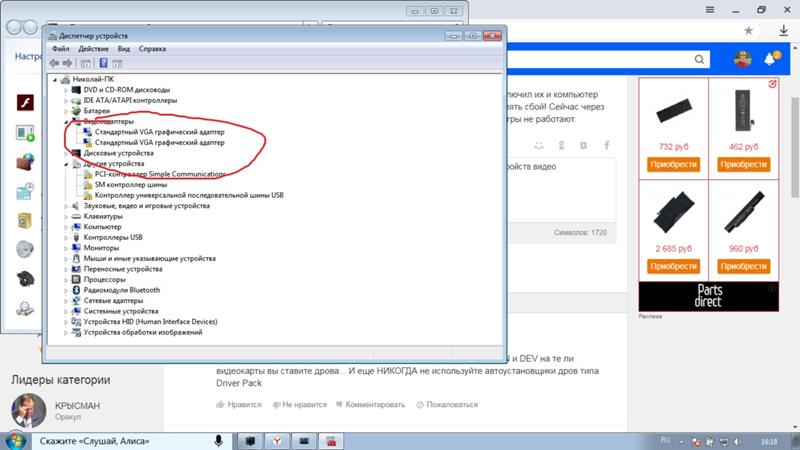Click the Back arrow in Device Manager toolbar
This screenshot has height=450, width=800.
(x=54, y=63)
